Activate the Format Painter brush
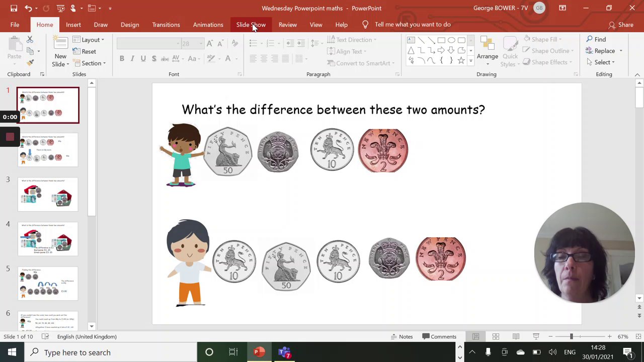644x362 pixels. pyautogui.click(x=30, y=62)
